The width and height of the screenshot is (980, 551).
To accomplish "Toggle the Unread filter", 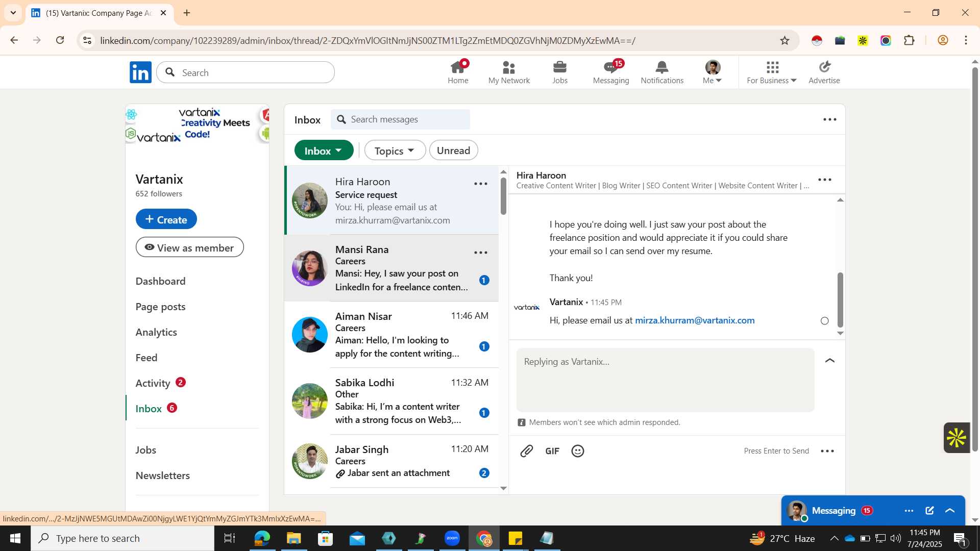I will coord(453,151).
